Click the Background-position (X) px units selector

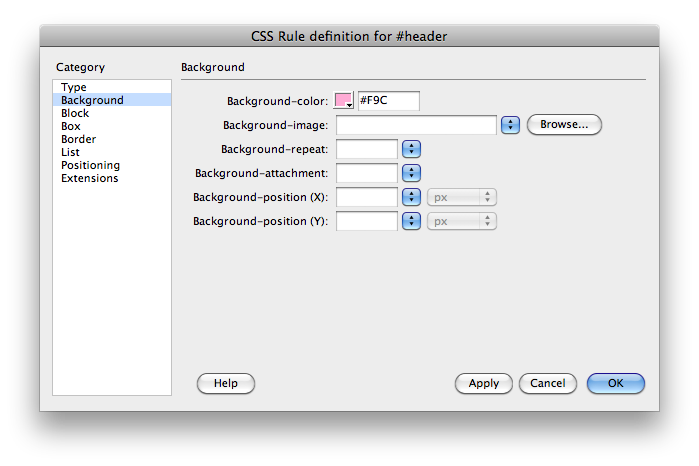pyautogui.click(x=462, y=197)
